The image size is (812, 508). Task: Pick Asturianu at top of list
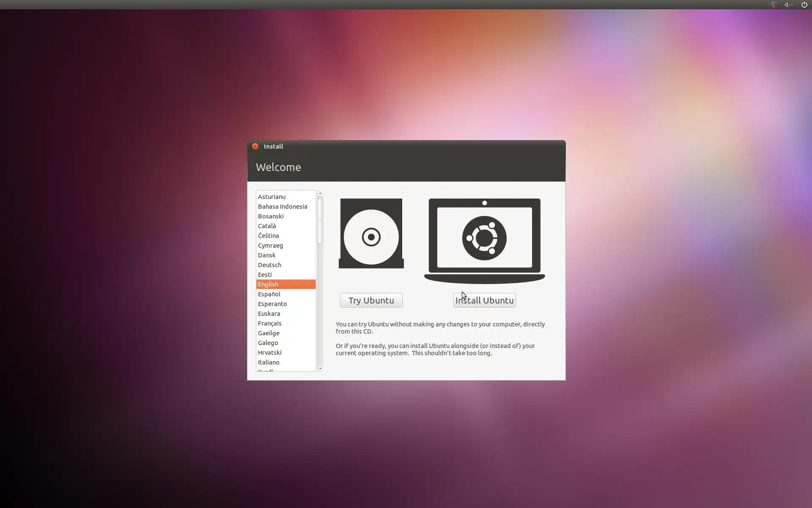point(272,197)
